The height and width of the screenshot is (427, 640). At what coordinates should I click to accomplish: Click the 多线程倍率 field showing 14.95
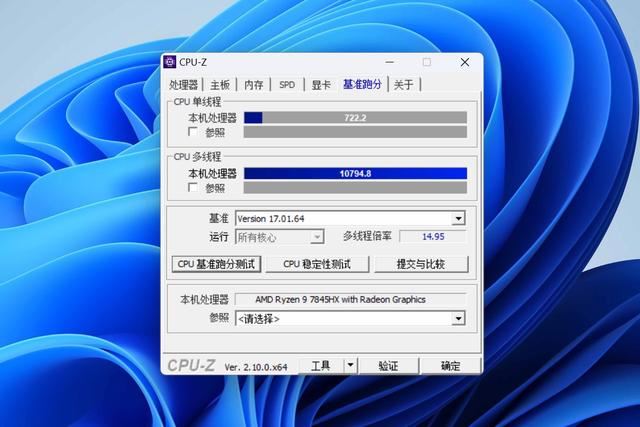pos(432,237)
